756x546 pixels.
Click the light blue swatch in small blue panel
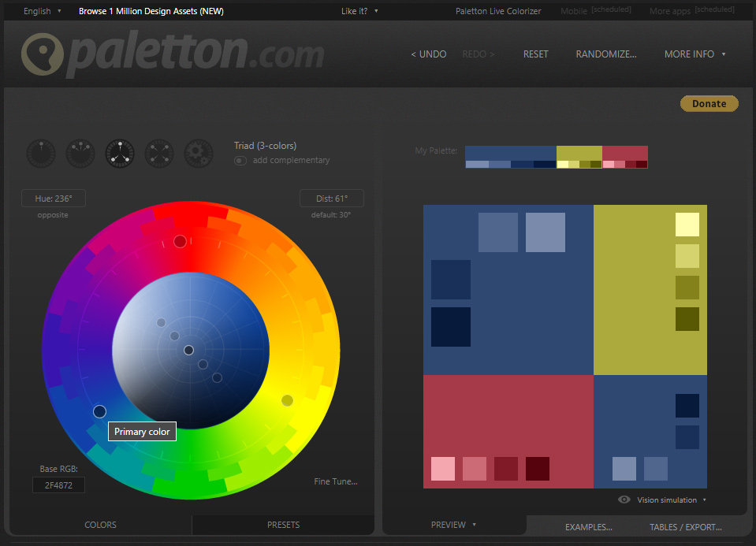click(624, 469)
